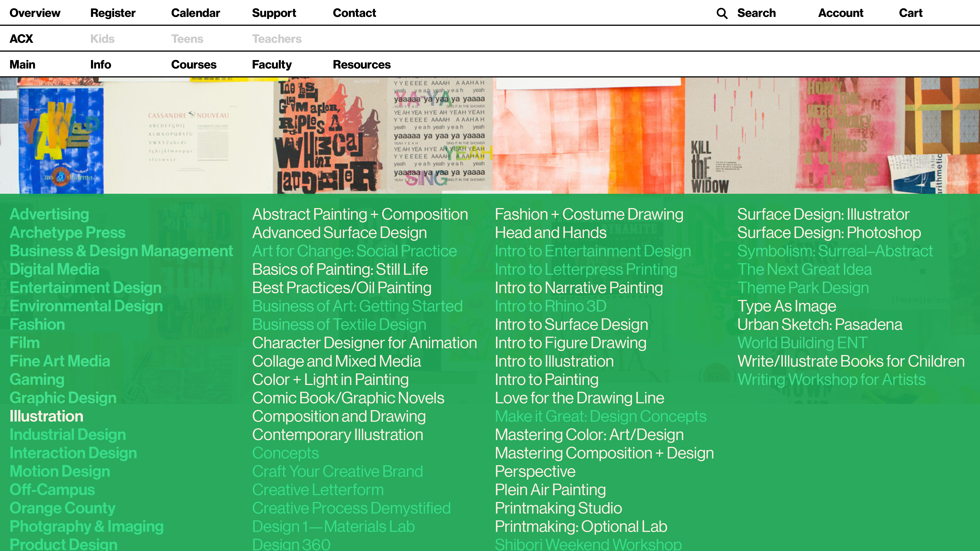Click the letterpress prints banner image
980x551 pixels.
pos(490,135)
